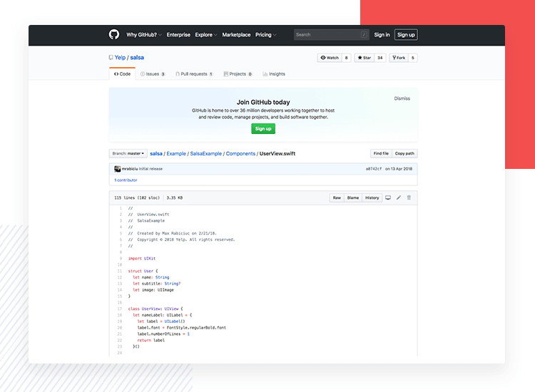Open Branch: master selector
The width and height of the screenshot is (535, 392).
click(128, 153)
